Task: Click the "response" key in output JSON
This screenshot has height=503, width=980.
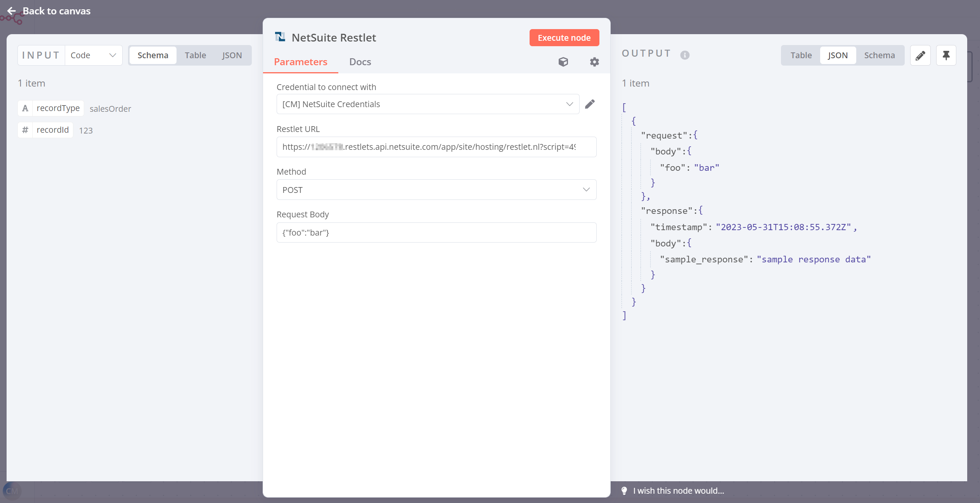Action: [667, 211]
